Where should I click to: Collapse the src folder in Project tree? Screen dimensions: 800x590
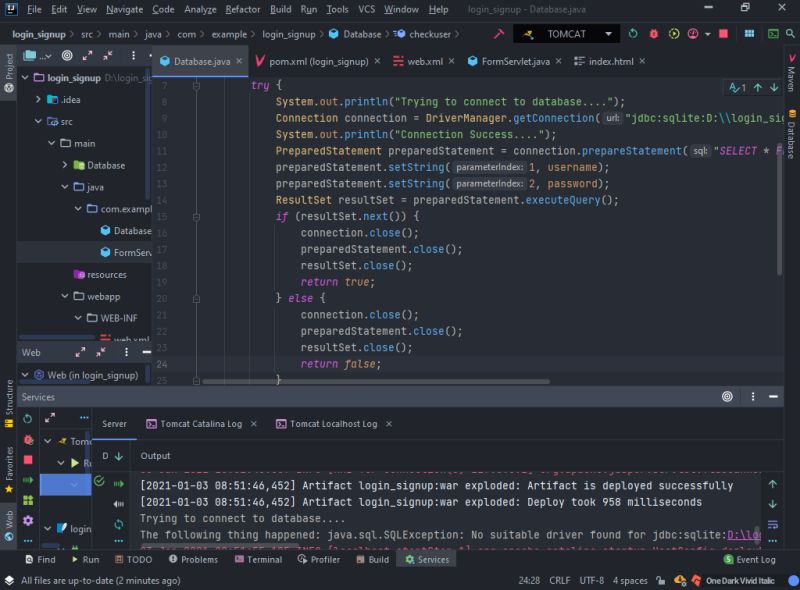tap(40, 123)
